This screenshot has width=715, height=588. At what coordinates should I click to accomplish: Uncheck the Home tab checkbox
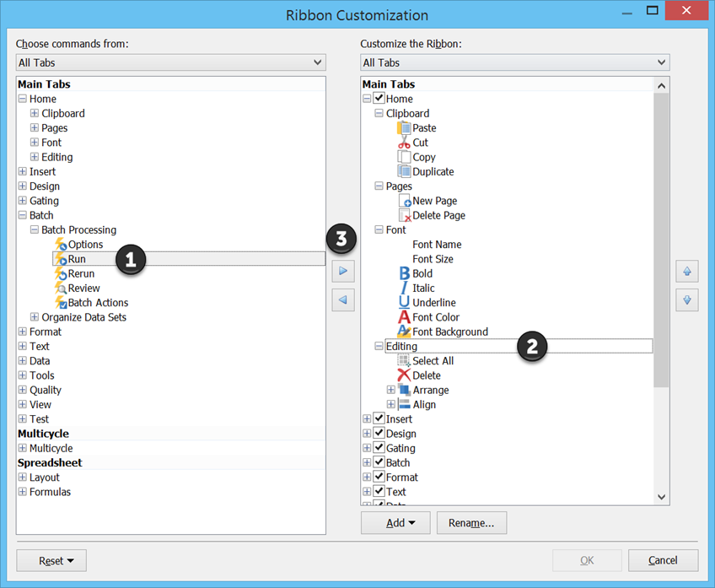tap(379, 99)
